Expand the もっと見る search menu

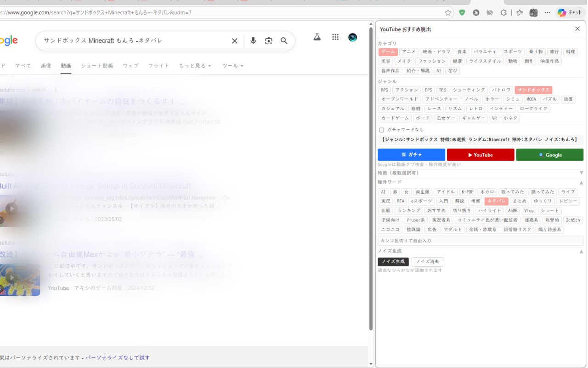click(x=195, y=66)
